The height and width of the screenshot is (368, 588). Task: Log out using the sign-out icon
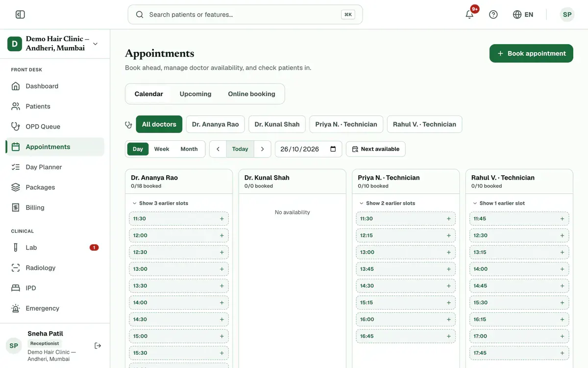98,346
